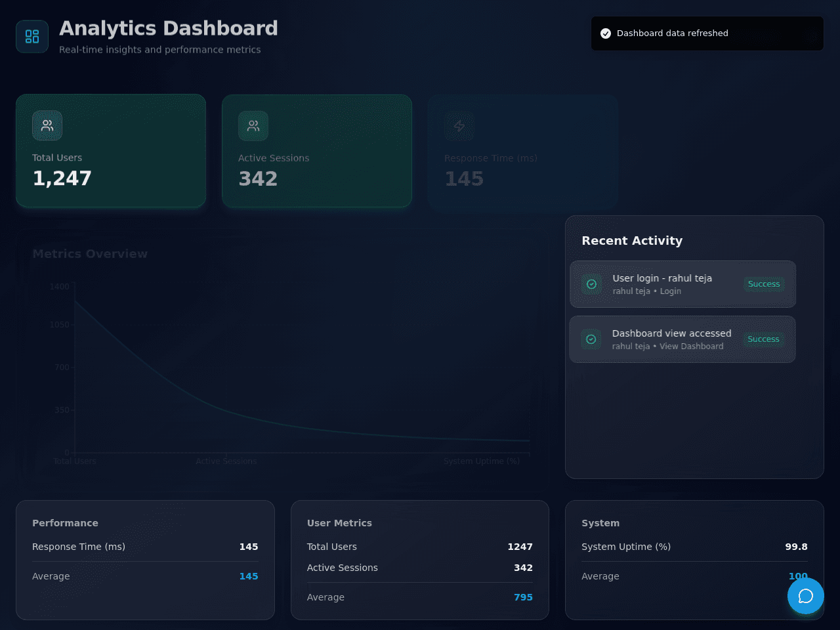Click the System panel heading
Screen dimensions: 840x630
(x=600, y=523)
